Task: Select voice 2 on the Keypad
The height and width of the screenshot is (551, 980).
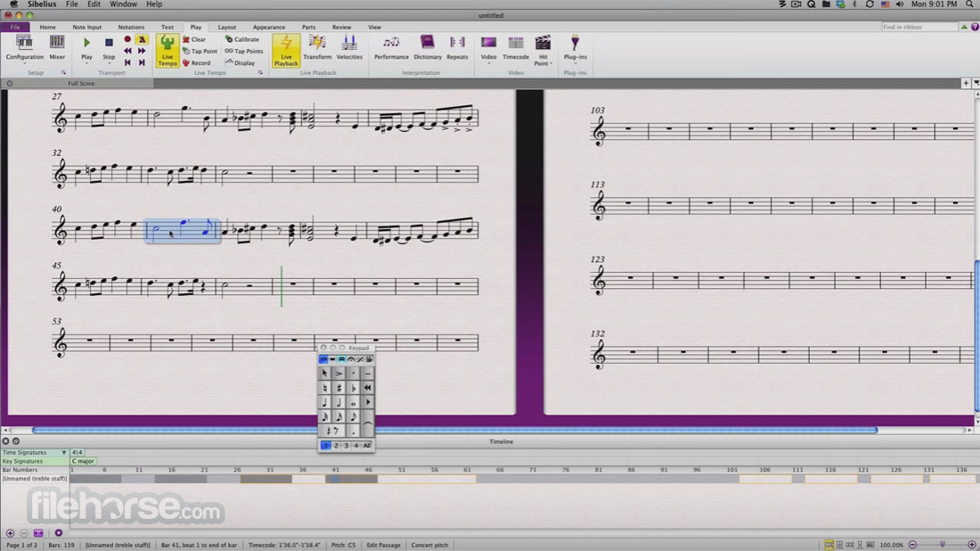Action: pos(336,445)
